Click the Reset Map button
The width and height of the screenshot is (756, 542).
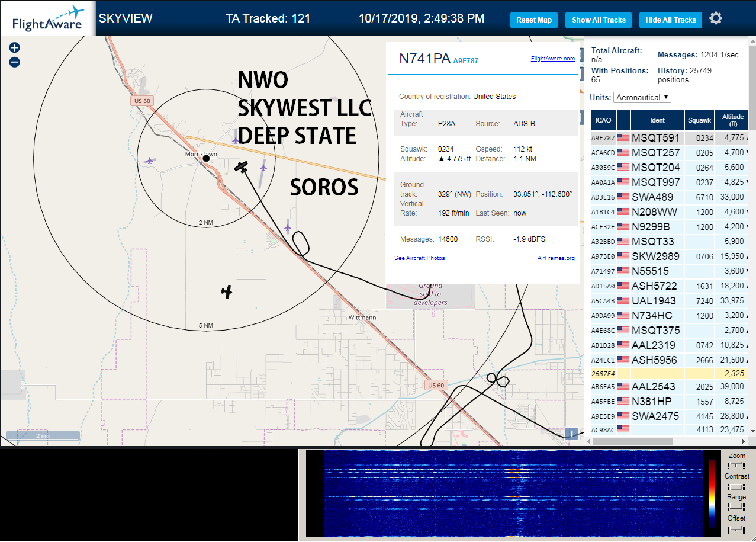coord(534,20)
